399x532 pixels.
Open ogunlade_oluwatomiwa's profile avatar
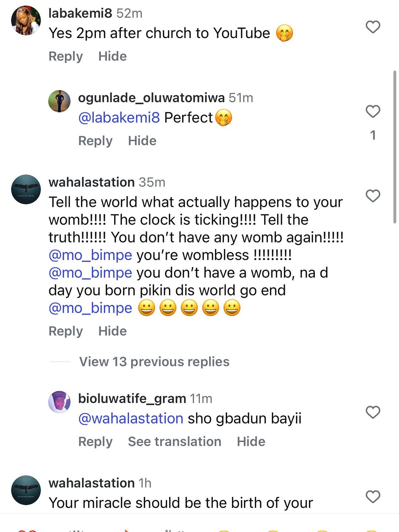(x=59, y=101)
